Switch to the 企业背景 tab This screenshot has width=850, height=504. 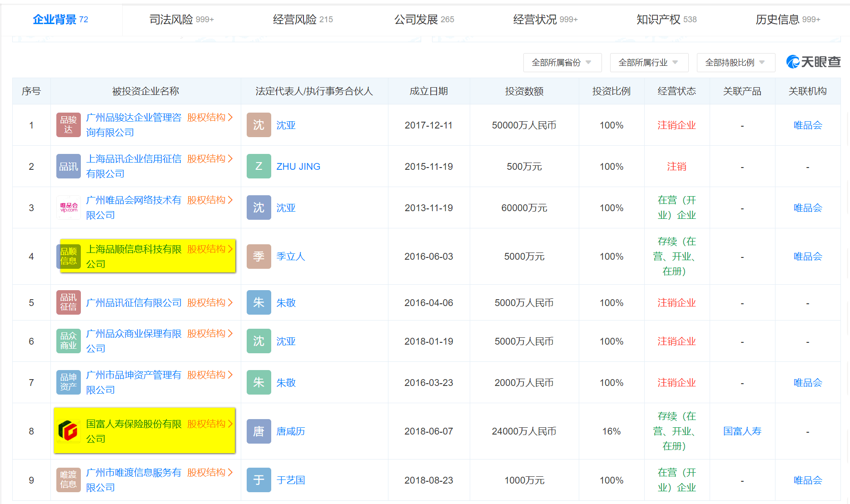tap(60, 20)
